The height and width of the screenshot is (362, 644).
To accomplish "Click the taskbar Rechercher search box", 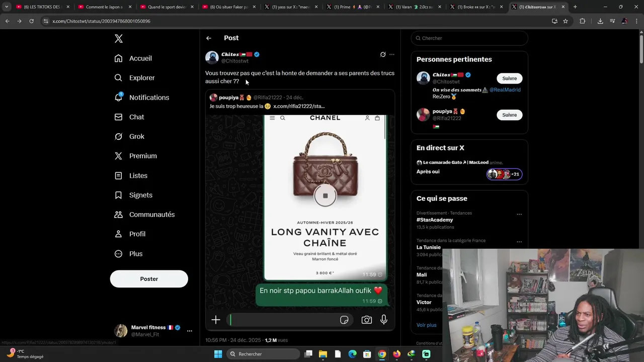I will point(263,354).
